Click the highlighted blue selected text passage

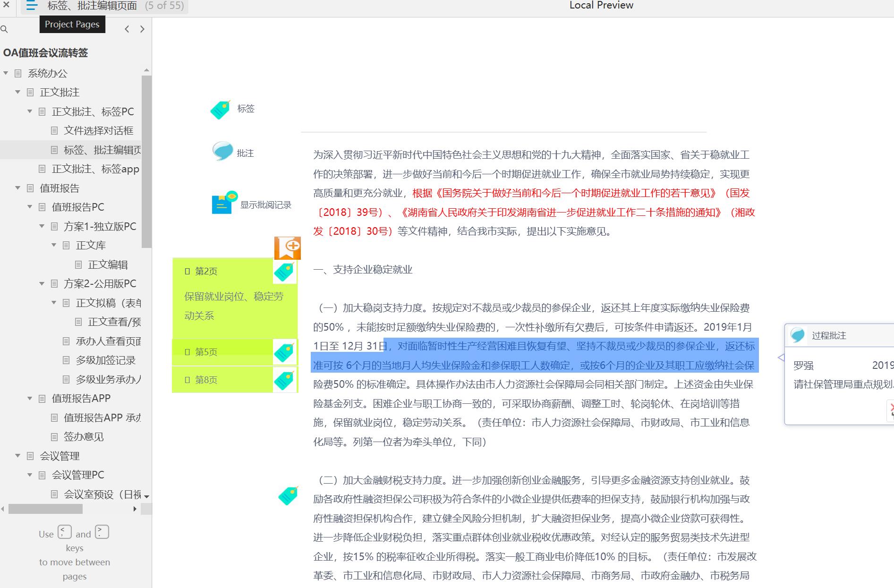pyautogui.click(x=535, y=355)
